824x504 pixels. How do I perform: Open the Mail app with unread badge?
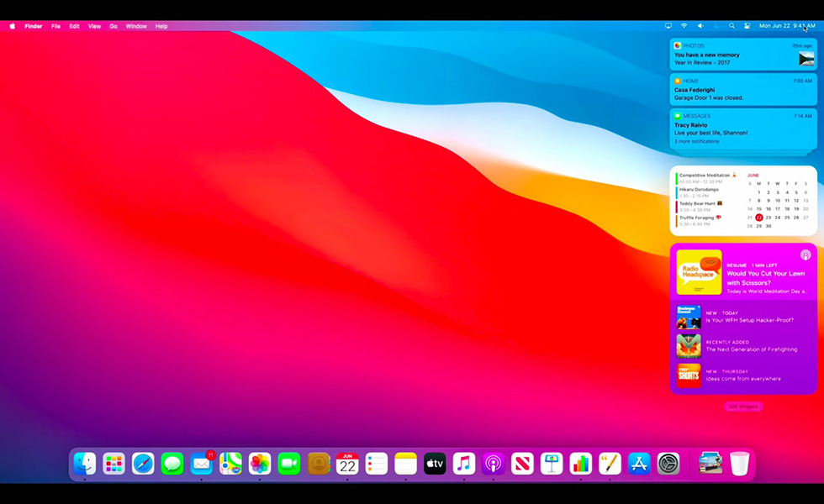(x=201, y=463)
